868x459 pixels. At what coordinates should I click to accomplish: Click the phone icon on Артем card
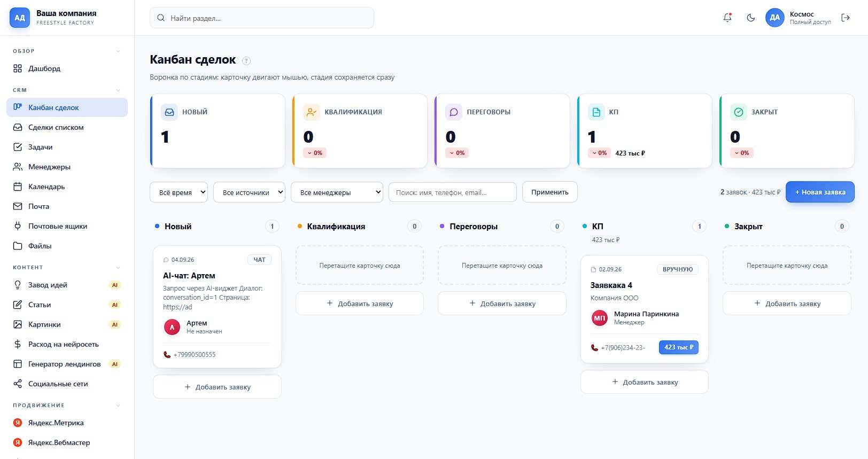tap(167, 355)
